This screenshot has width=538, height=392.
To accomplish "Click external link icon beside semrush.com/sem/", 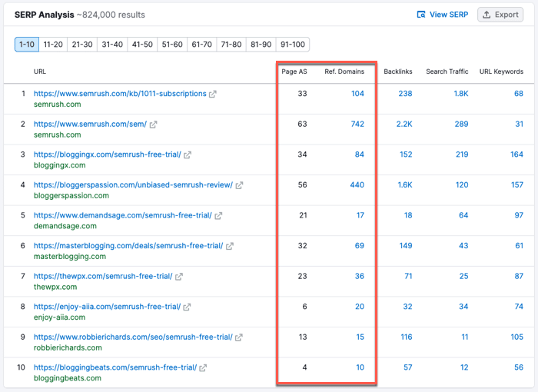I will tap(154, 125).
